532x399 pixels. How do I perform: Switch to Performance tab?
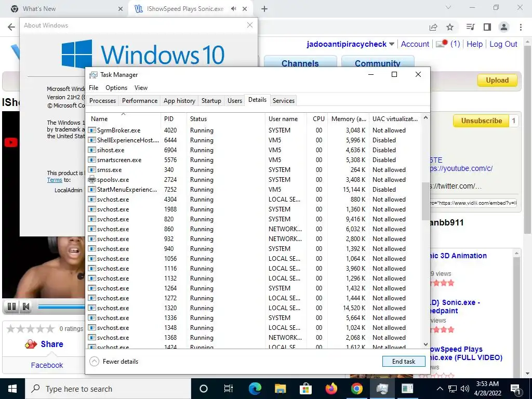pos(140,101)
